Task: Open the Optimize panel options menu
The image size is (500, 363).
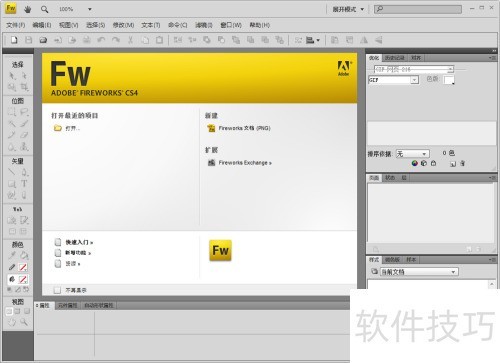Action: [x=492, y=58]
